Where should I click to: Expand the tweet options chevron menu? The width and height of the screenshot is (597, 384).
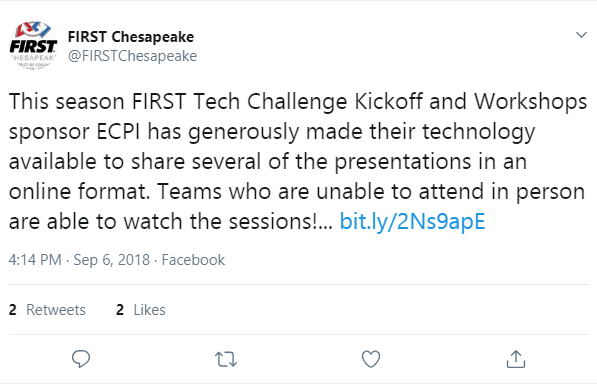click(x=581, y=35)
